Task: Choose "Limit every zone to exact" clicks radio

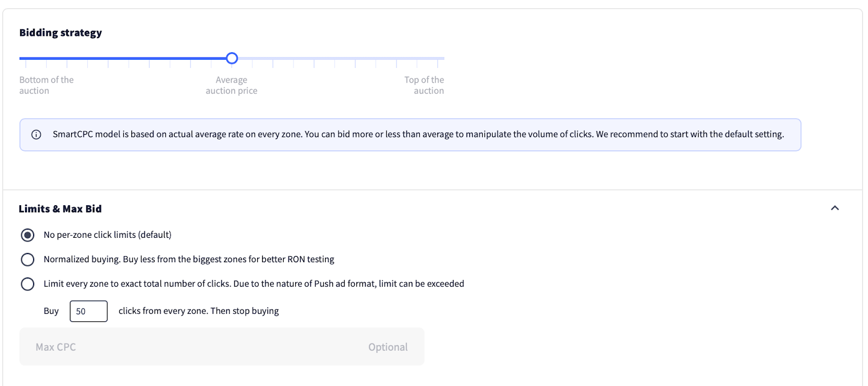Action: click(28, 284)
